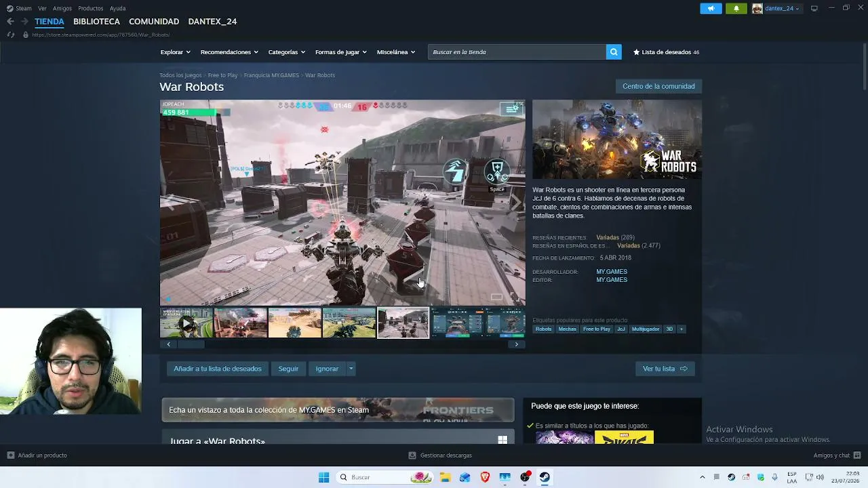
Task: Select the highlighted industrial map thumbnail
Action: point(403,323)
